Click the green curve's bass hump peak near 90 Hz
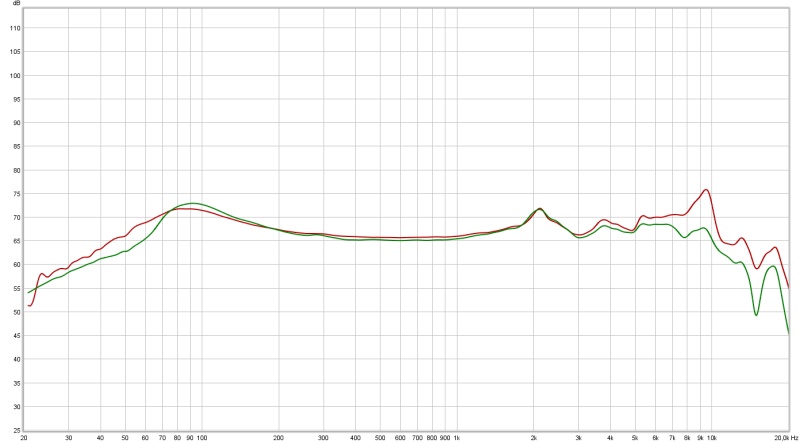The image size is (800, 443). (x=192, y=203)
